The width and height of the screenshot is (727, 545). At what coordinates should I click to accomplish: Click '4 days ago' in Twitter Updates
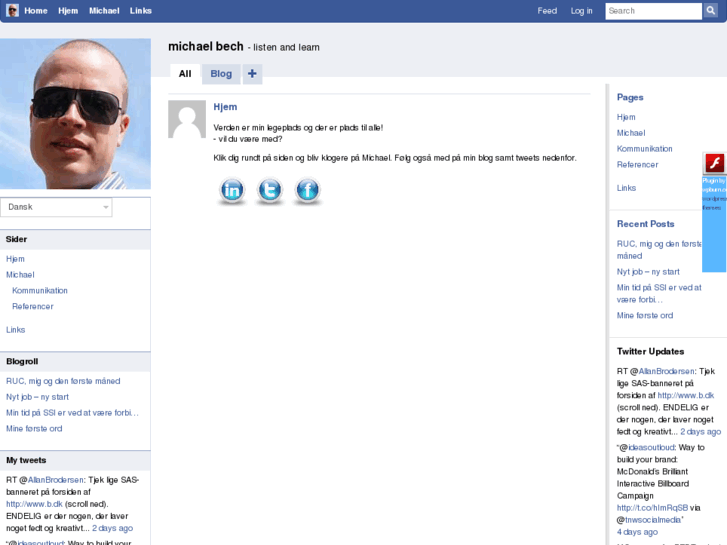(x=637, y=532)
